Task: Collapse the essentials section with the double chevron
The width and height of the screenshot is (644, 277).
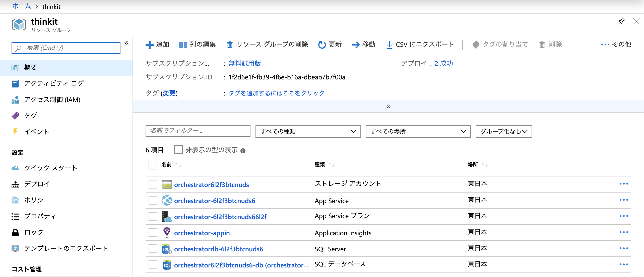Action: (388, 107)
